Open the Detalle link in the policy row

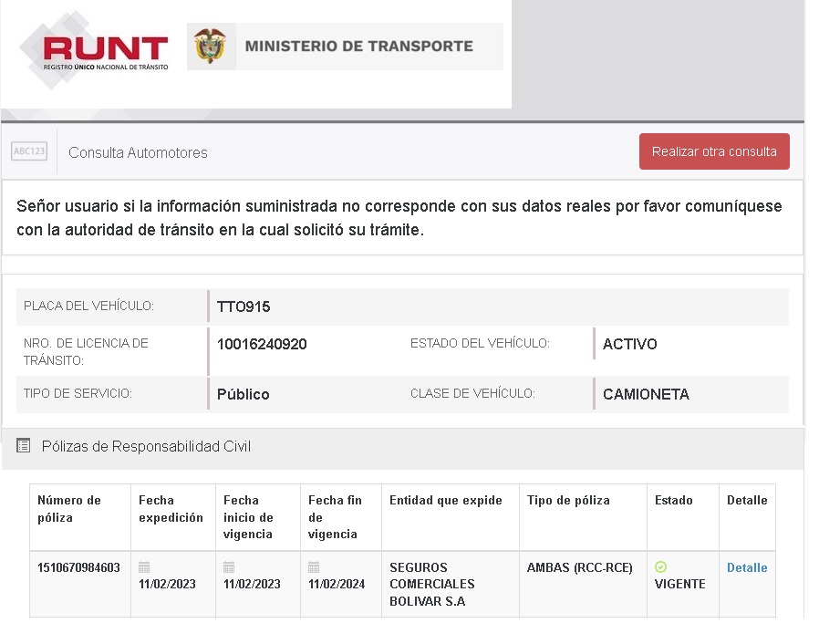[747, 567]
